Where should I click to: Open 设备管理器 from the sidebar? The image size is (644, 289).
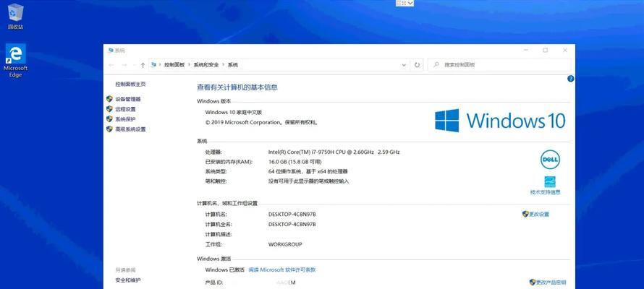tap(128, 99)
